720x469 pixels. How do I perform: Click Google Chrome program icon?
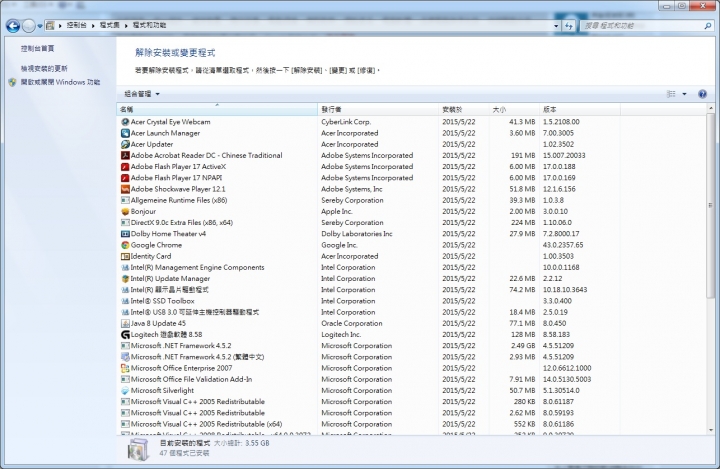point(125,245)
